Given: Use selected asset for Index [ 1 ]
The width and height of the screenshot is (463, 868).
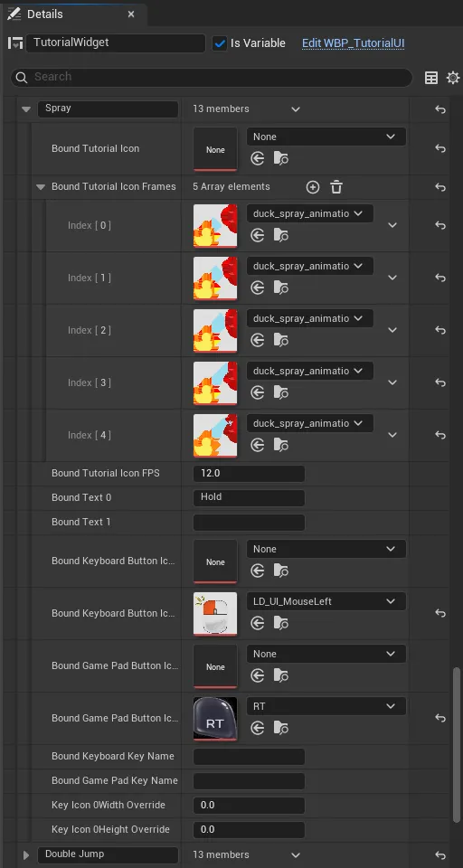Looking at the screenshot, I should pyautogui.click(x=258, y=288).
